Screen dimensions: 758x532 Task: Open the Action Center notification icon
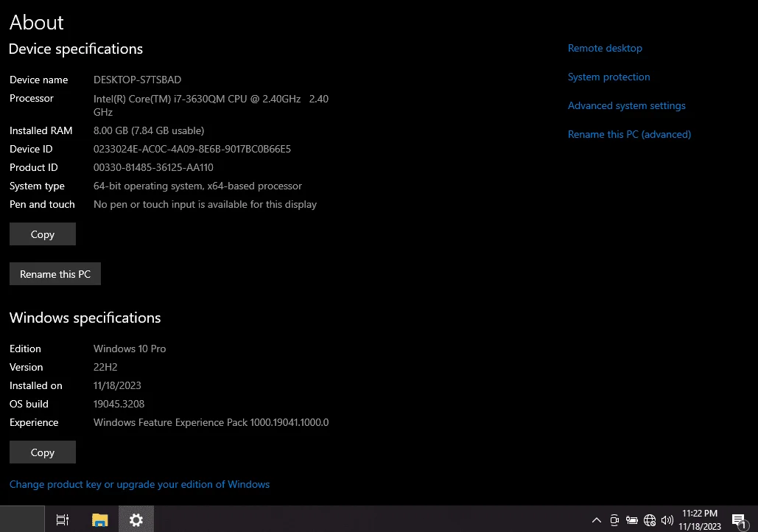pyautogui.click(x=739, y=521)
